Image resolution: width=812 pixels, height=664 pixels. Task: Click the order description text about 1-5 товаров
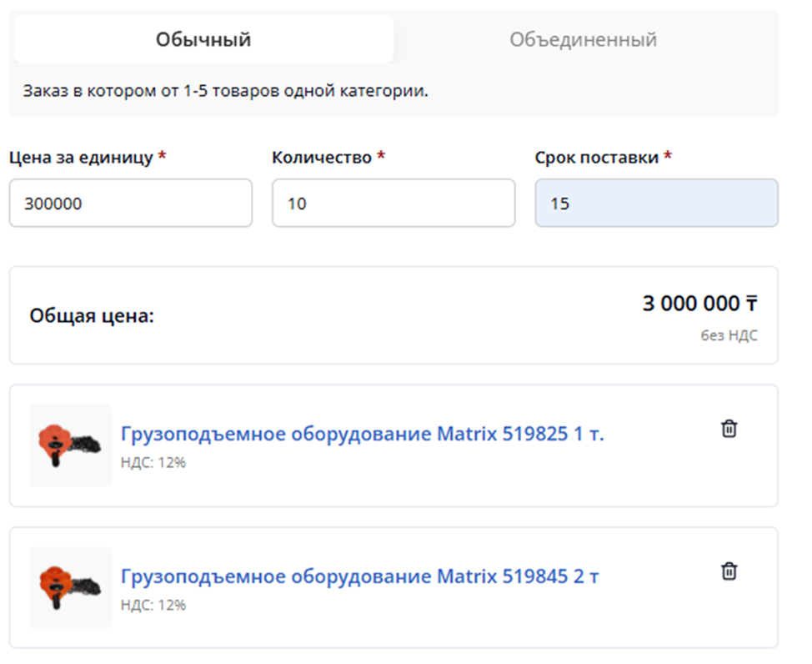click(225, 90)
